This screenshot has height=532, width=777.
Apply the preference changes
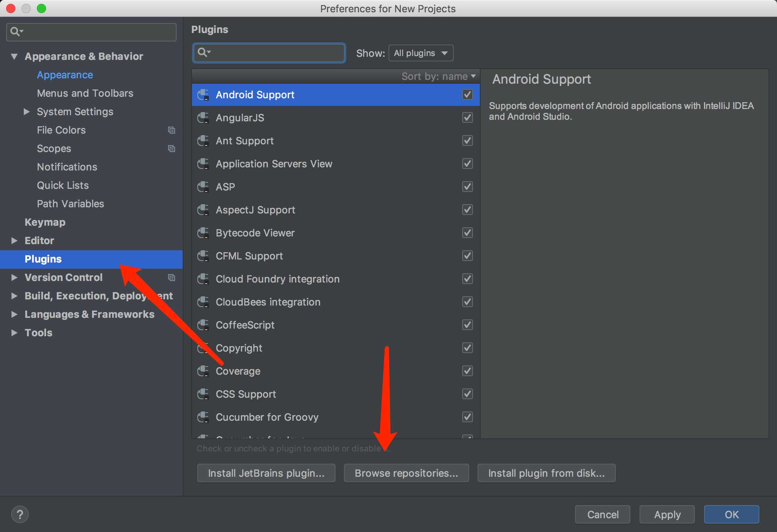(x=667, y=514)
